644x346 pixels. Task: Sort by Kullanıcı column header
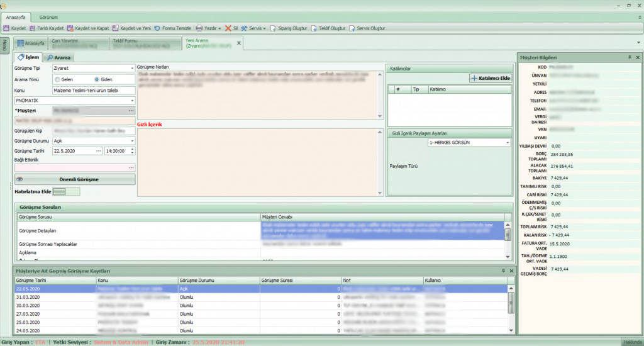465,280
